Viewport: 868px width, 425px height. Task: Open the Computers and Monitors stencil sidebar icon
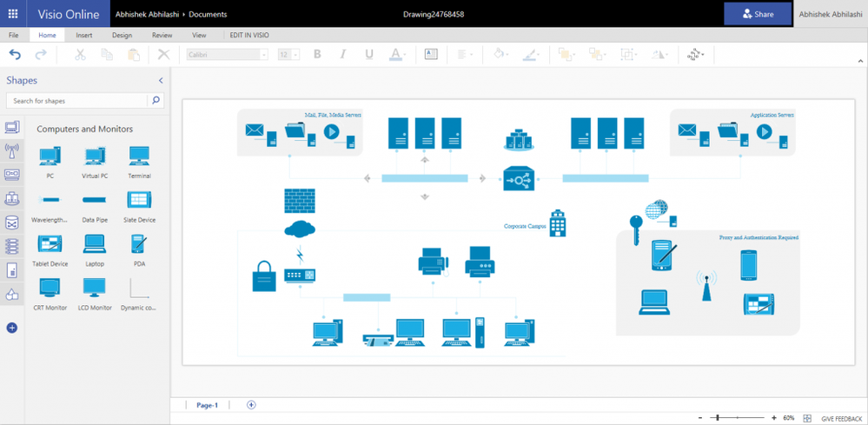pyautogui.click(x=12, y=127)
